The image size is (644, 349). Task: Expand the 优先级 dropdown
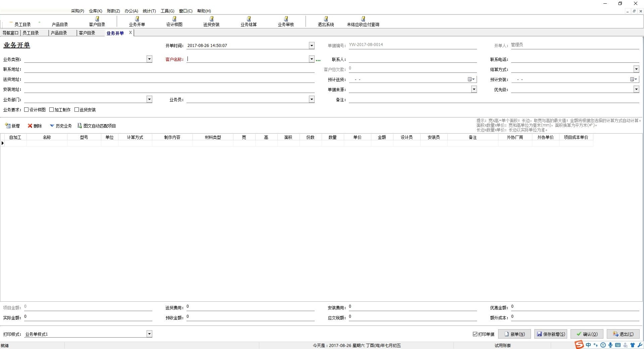click(x=636, y=89)
